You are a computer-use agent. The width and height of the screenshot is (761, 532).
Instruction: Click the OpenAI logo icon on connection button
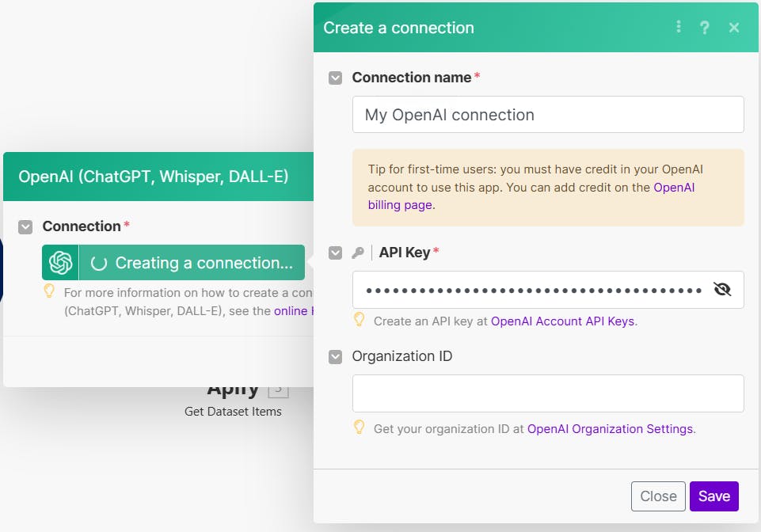tap(60, 263)
